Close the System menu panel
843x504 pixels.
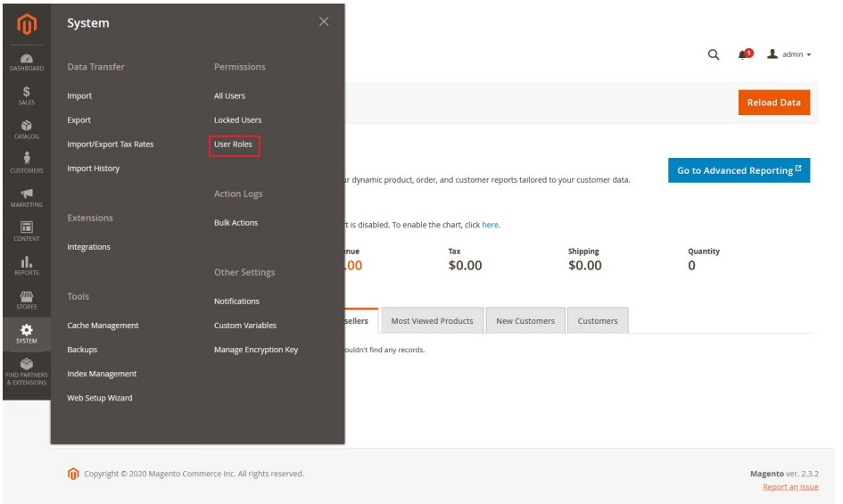(x=324, y=21)
